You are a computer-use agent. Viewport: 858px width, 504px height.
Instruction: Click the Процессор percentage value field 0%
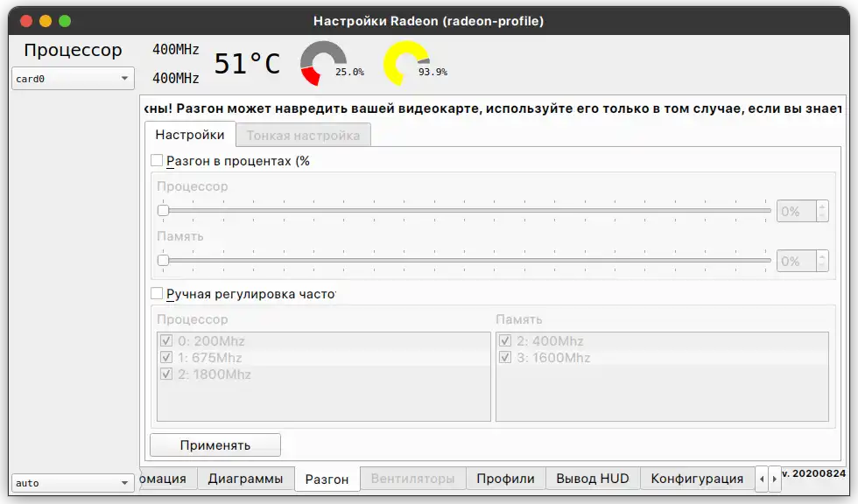[796, 211]
